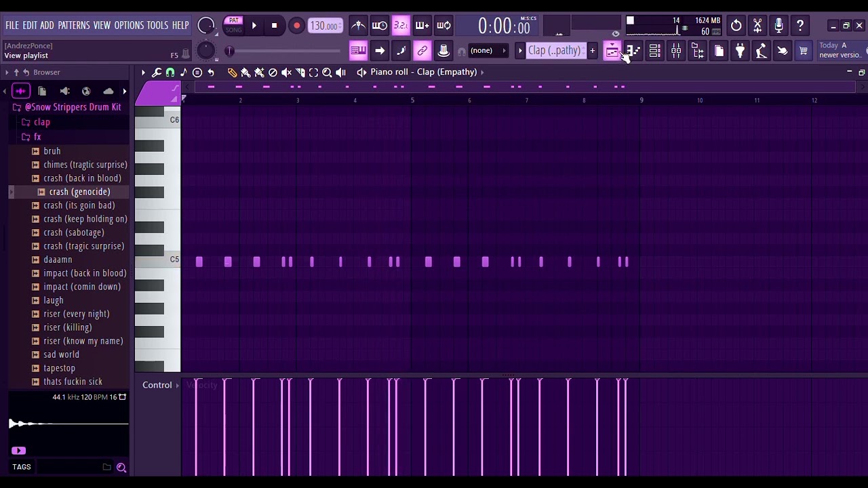This screenshot has height=488, width=868.
Task: Select crash (sabotage) sample
Action: (x=73, y=232)
